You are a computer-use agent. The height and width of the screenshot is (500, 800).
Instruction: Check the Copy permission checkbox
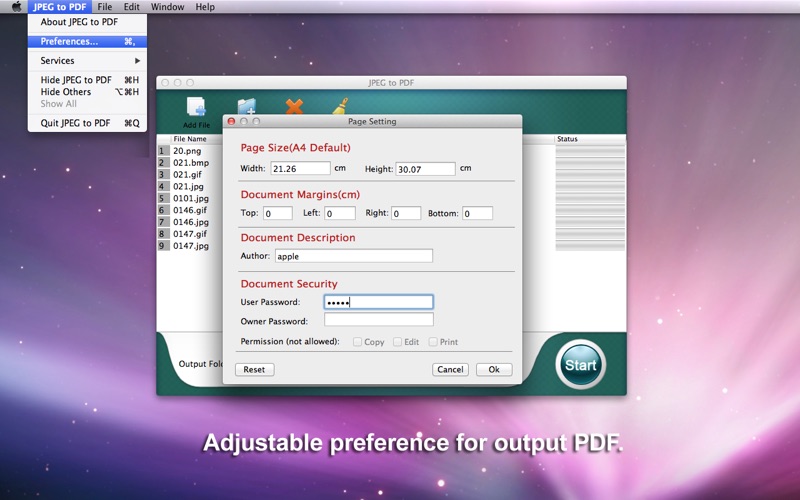358,342
